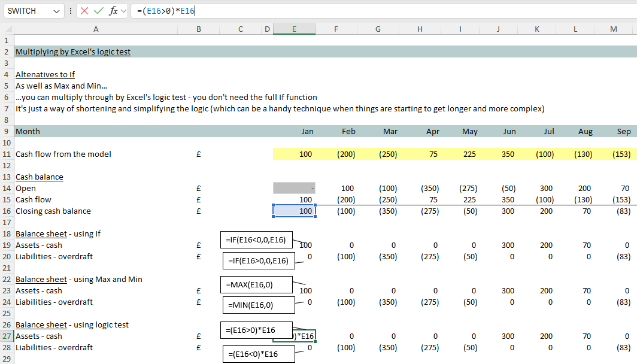Open Insert Function fx dialog
Screen dimensions: 637x364
click(x=113, y=11)
